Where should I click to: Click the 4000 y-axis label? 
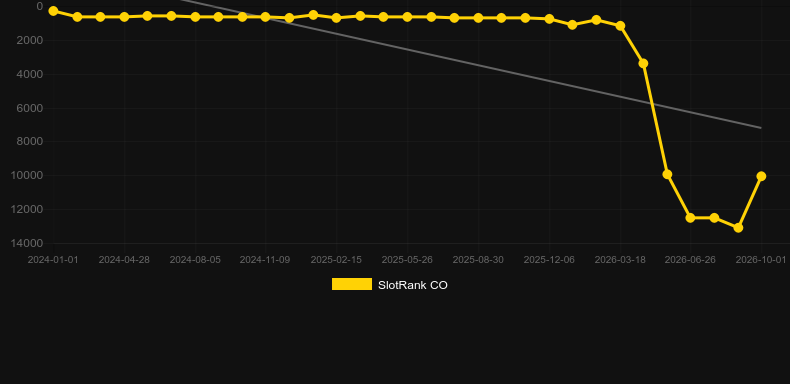[30, 74]
